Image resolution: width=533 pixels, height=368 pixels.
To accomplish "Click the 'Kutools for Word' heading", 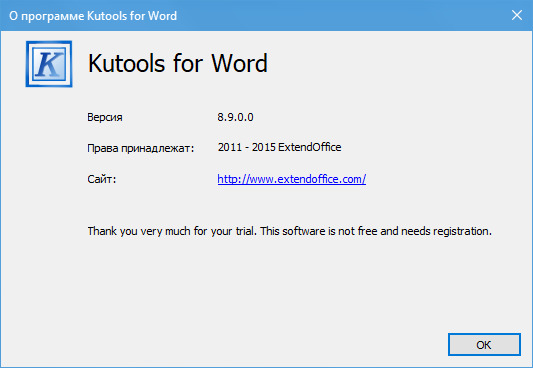I will tap(178, 64).
